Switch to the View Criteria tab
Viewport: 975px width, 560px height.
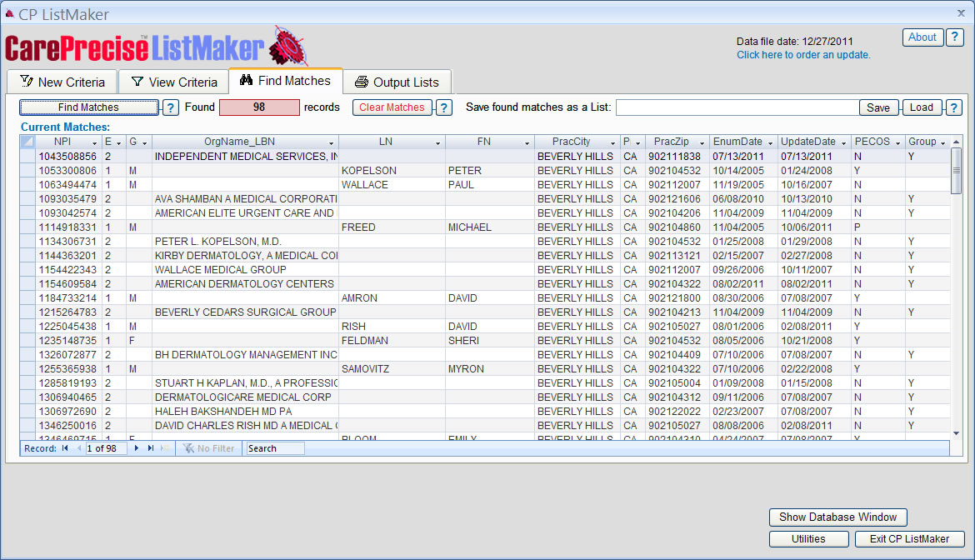173,82
